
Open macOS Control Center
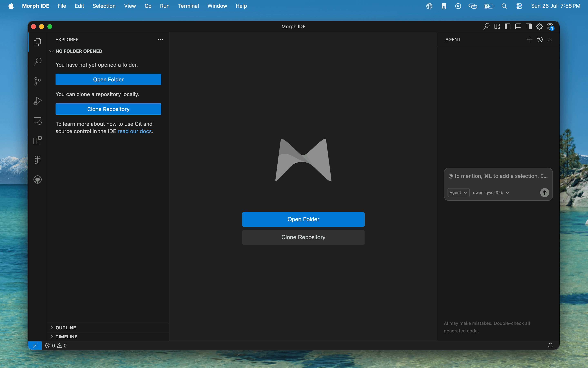519,6
